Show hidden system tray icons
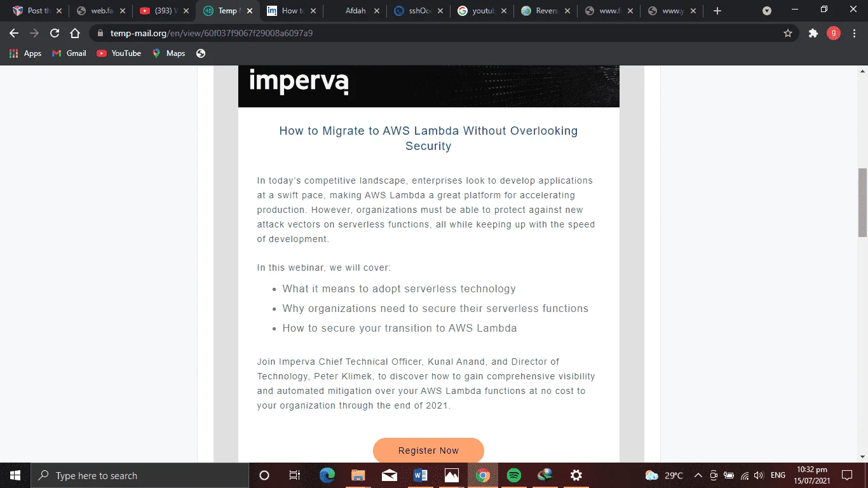 pyautogui.click(x=698, y=475)
